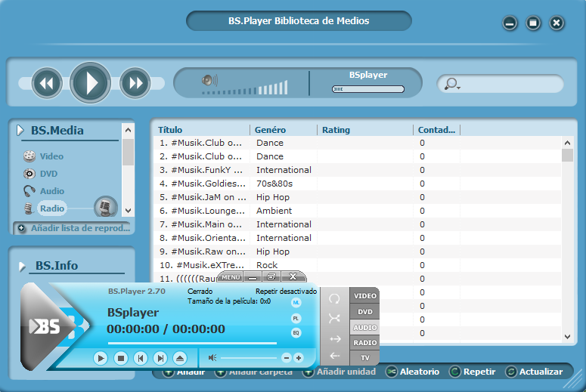The height and width of the screenshot is (392, 586).
Task: Click the speaker icon in Media Library
Action: pos(209,80)
